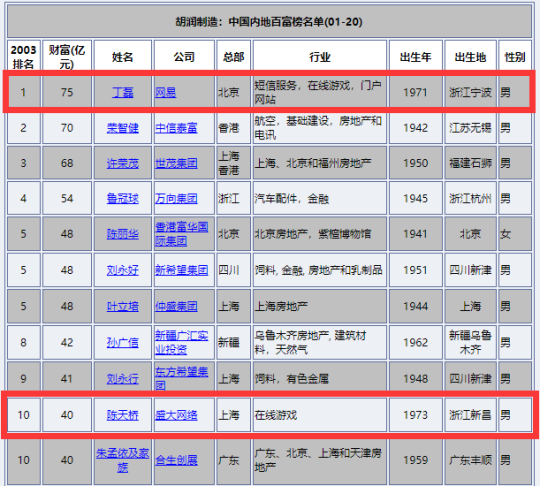Click the birthplace cell 浙江新昌
This screenshot has width=540, height=486.
pos(470,415)
